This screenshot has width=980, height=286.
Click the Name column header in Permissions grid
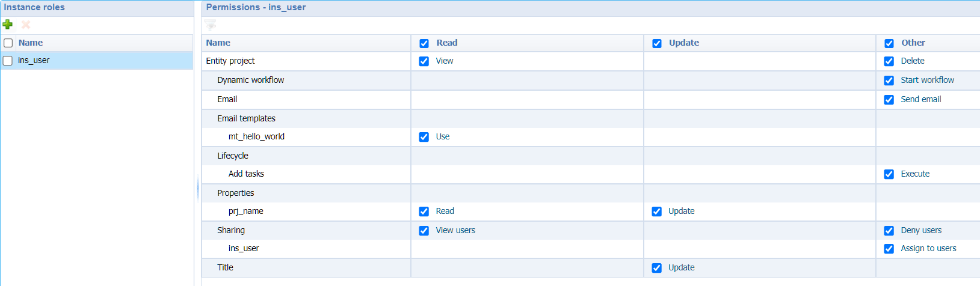218,43
